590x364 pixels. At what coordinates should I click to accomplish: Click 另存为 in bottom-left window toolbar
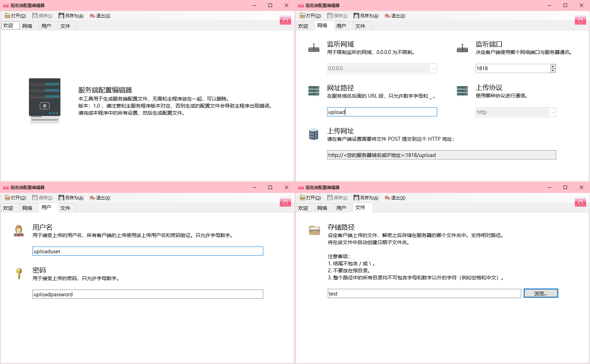[71, 198]
